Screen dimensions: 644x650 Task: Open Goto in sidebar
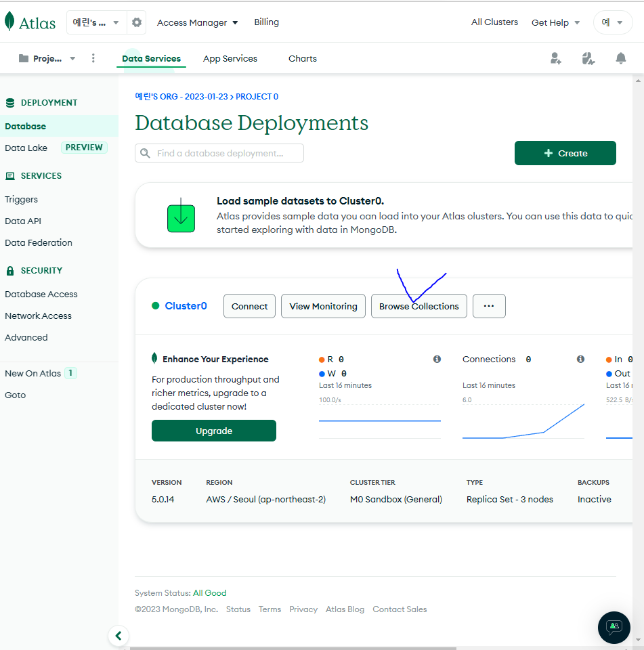click(16, 395)
